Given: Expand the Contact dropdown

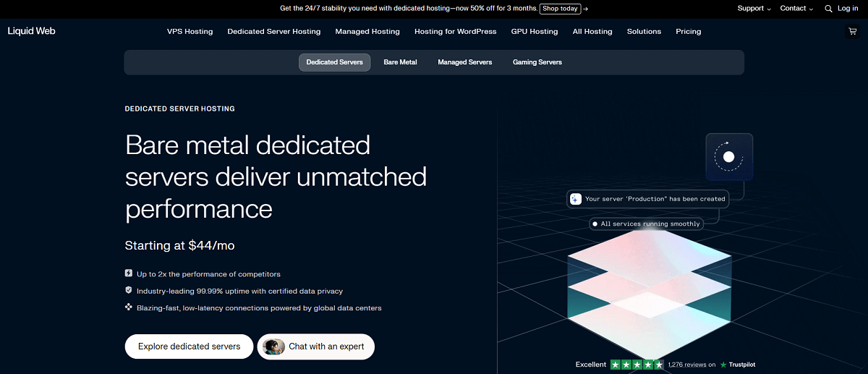Looking at the screenshot, I should 796,9.
